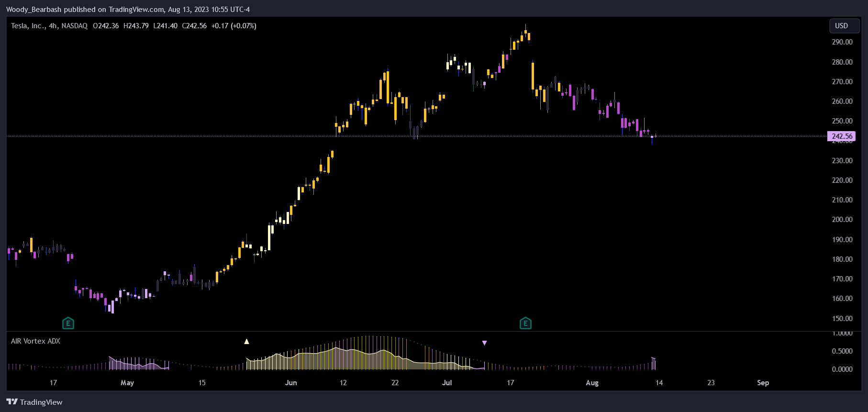This screenshot has width=868, height=412.
Task: Click the 22 date label on time axis
Action: tap(395, 383)
